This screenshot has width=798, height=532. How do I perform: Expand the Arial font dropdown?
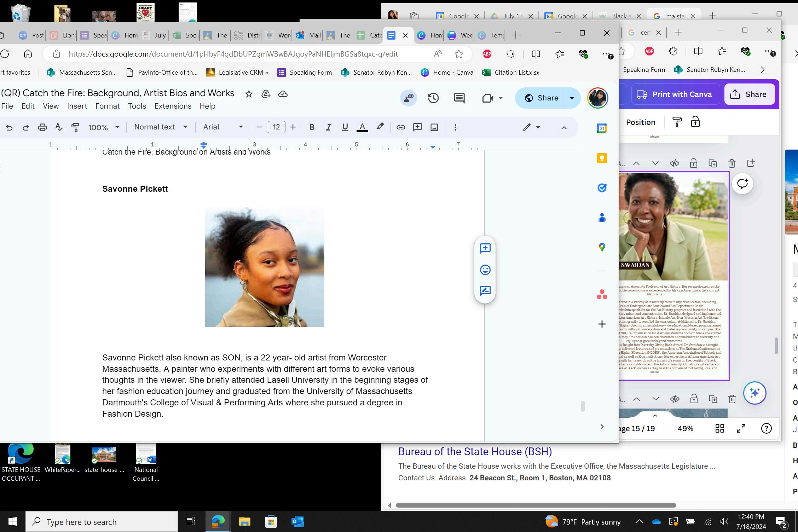pos(223,127)
